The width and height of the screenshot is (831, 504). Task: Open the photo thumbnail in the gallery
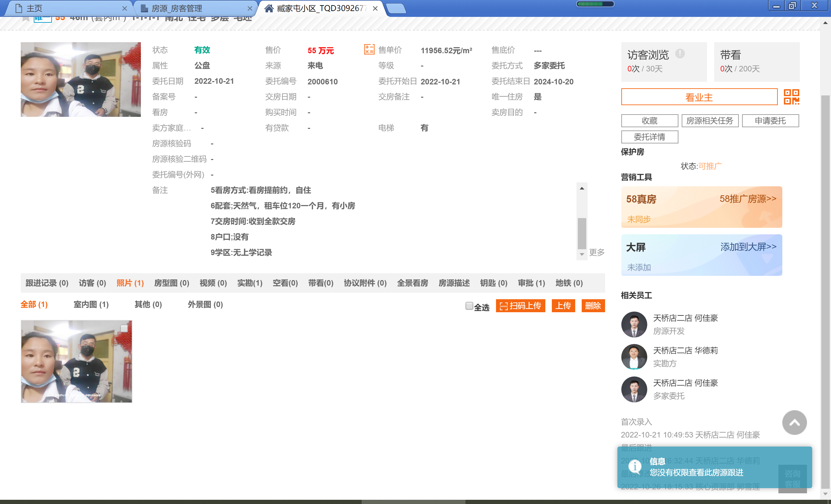click(77, 362)
